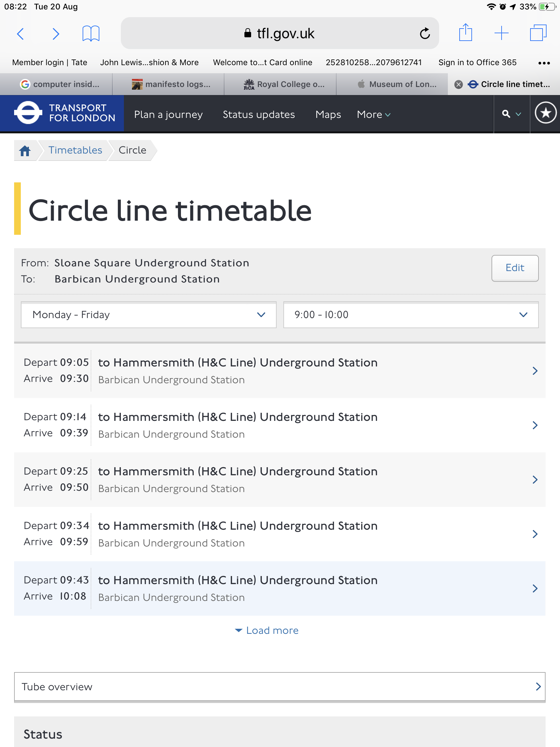Switch to the Museum of London tab

point(397,84)
